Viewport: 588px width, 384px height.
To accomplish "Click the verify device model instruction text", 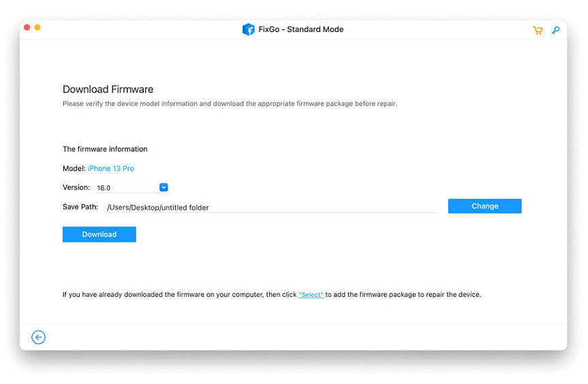I will tap(230, 103).
